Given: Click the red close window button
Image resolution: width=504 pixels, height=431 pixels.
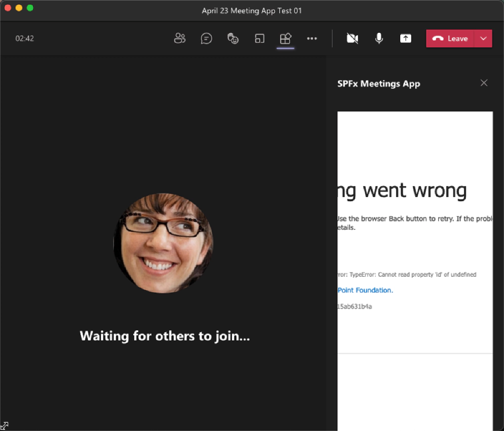Looking at the screenshot, I should (8, 8).
